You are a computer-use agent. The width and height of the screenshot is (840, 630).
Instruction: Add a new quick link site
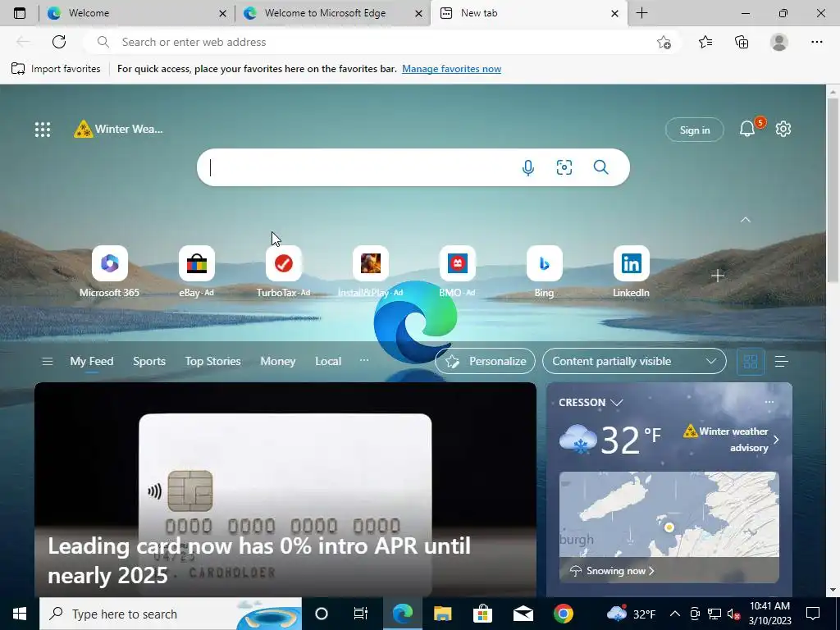pyautogui.click(x=718, y=276)
